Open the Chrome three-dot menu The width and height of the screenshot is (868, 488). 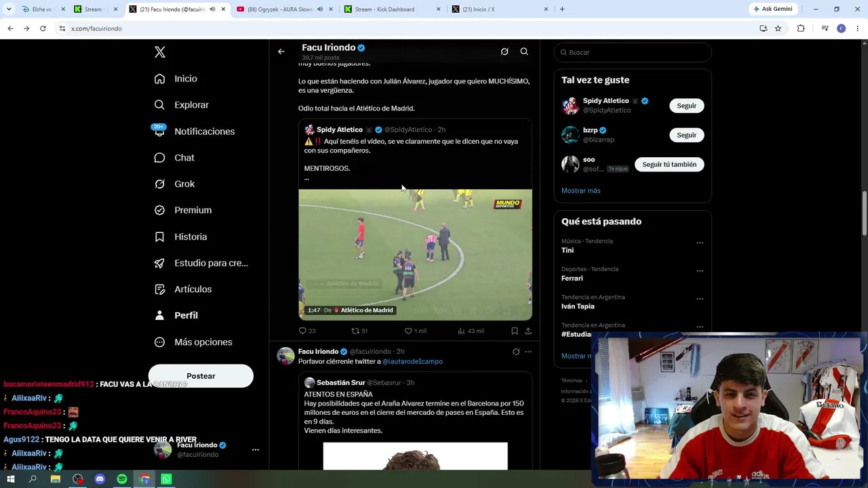858,28
